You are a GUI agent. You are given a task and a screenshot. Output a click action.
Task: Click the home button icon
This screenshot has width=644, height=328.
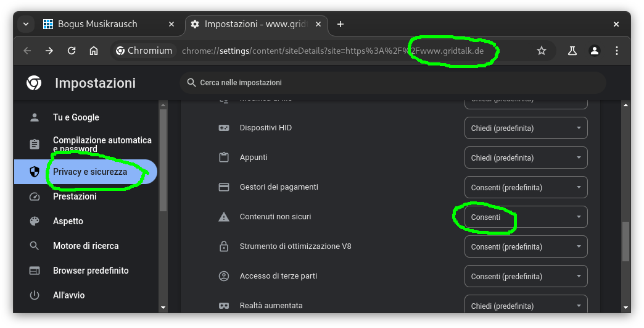point(94,51)
